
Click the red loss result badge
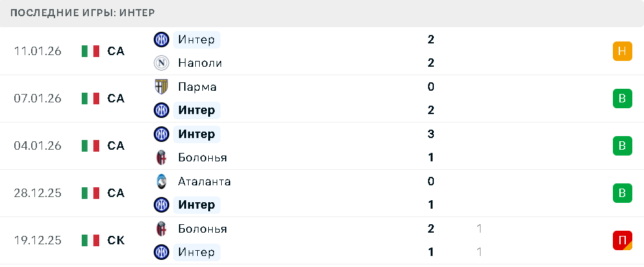622,240
